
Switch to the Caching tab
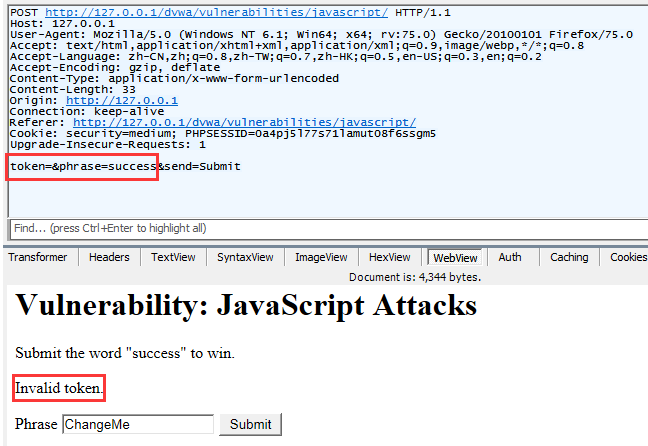569,257
